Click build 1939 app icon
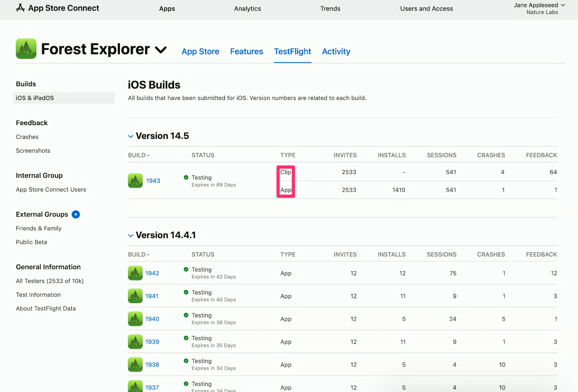 (x=135, y=342)
